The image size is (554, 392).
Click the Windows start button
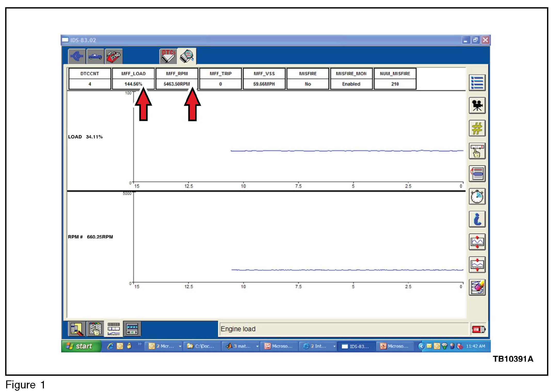pyautogui.click(x=81, y=346)
